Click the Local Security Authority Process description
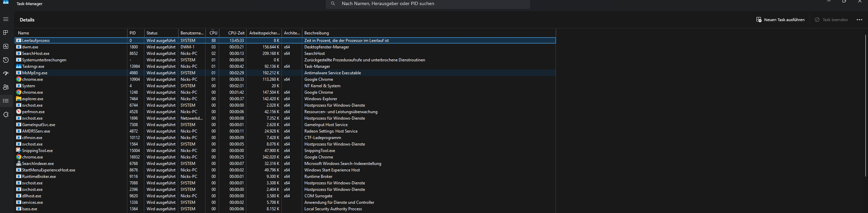Screen dimensions: 868x213 [333, 209]
